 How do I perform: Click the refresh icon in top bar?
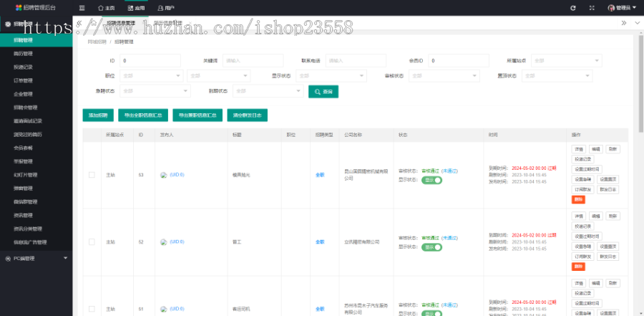tap(572, 8)
